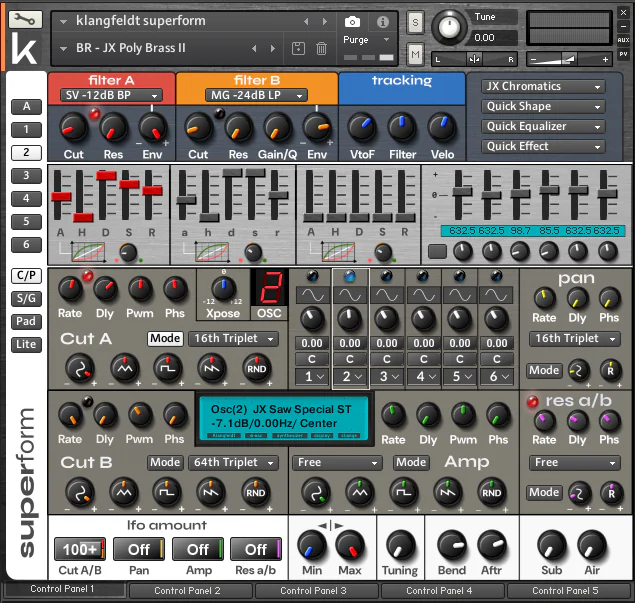Toggle the Mute M button
This screenshot has height=603, width=635.
[x=416, y=54]
